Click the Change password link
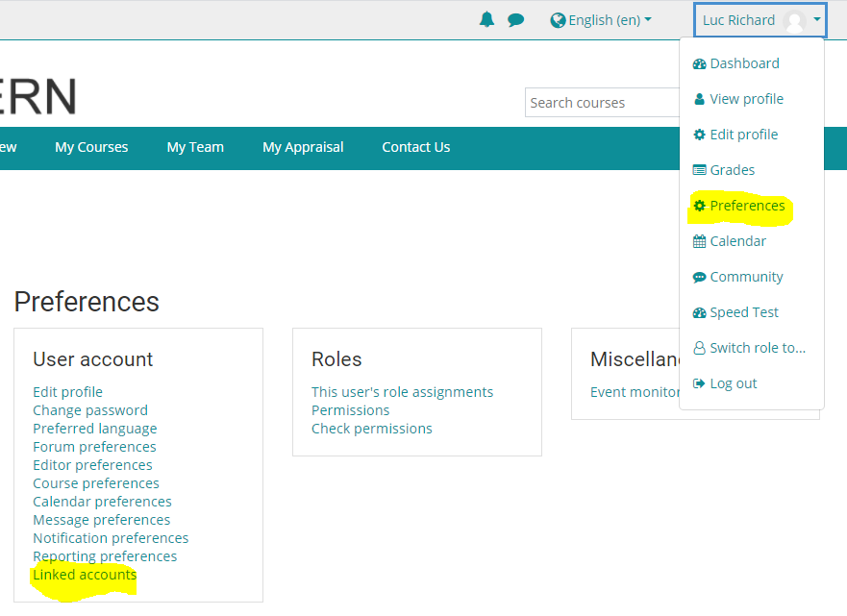This screenshot has height=616, width=847. (x=90, y=410)
